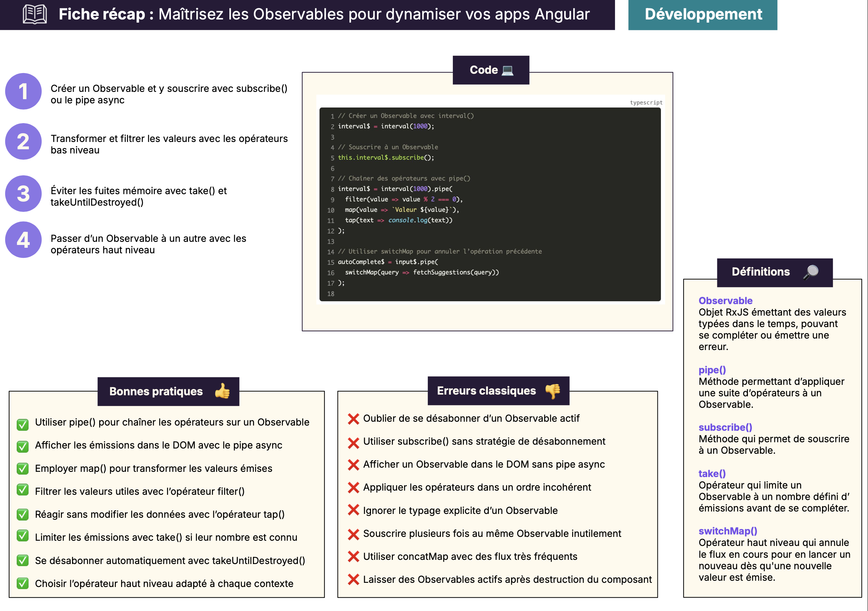The image size is (868, 611).
Task: Open the Code panel header
Action: coord(491,70)
